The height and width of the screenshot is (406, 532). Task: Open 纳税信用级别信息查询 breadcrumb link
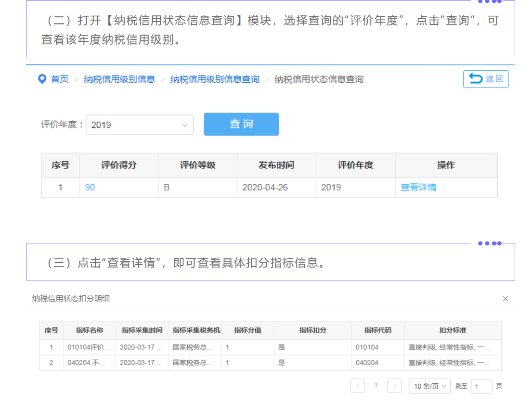[215, 79]
